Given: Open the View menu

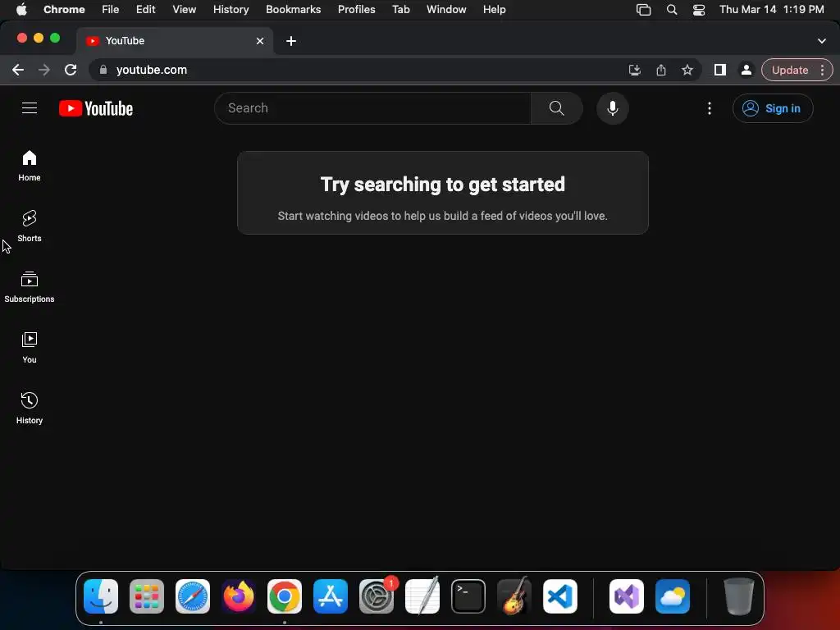Looking at the screenshot, I should point(185,9).
